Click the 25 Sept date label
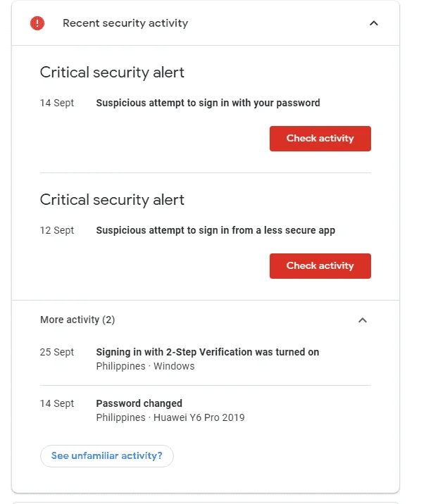The image size is (426, 504). tap(57, 352)
